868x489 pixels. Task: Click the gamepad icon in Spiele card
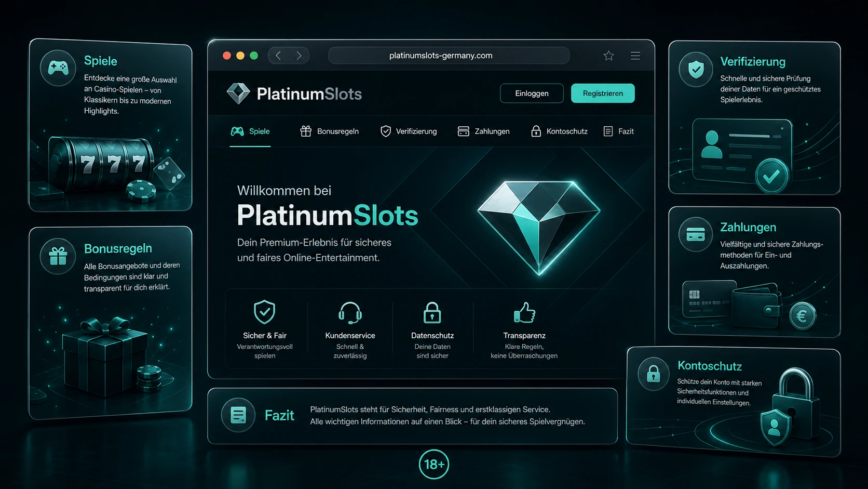point(58,68)
